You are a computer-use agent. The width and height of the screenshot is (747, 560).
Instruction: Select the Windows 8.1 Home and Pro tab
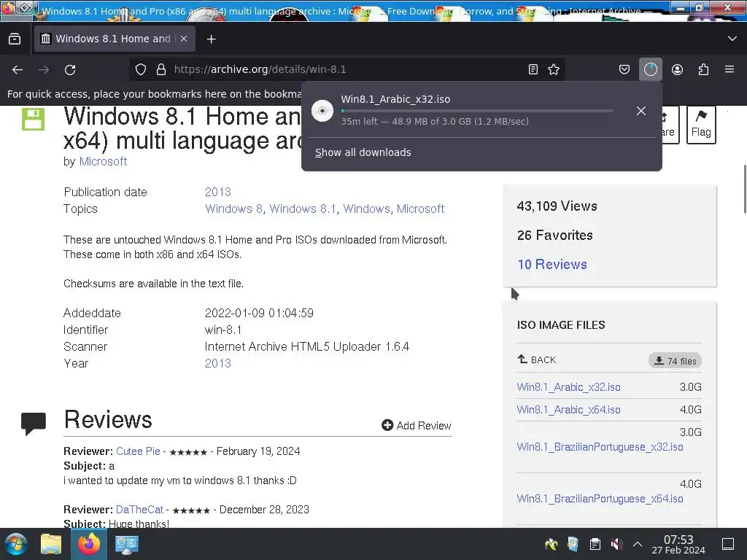point(115,39)
